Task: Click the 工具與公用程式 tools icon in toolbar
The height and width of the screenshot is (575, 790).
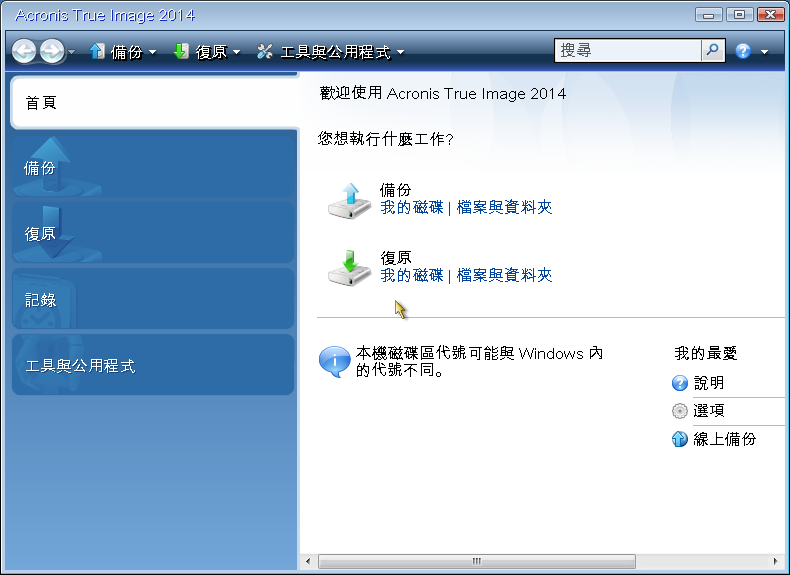Action: coord(265,51)
